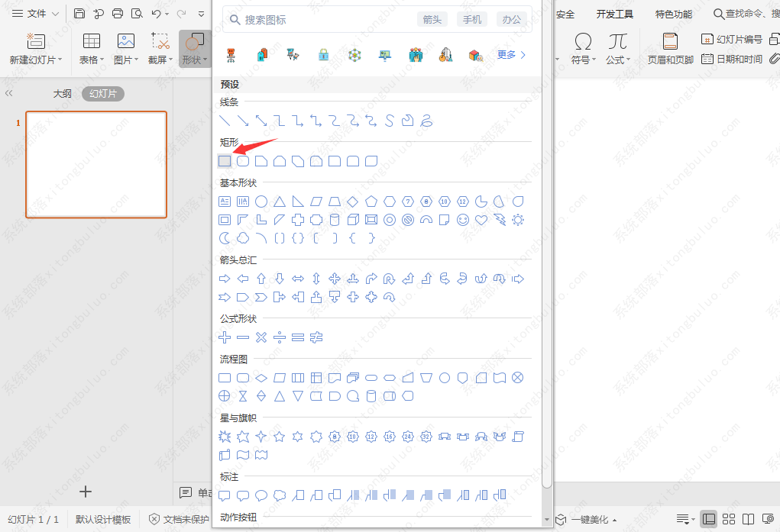Pick the single arrow line shape
The height and width of the screenshot is (532, 780).
tap(243, 121)
